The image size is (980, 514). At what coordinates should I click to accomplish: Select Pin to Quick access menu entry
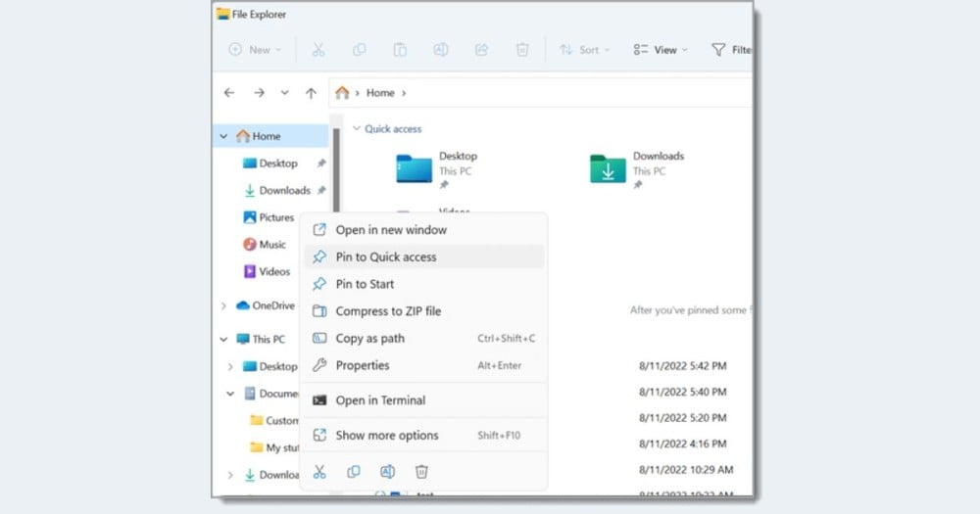386,257
